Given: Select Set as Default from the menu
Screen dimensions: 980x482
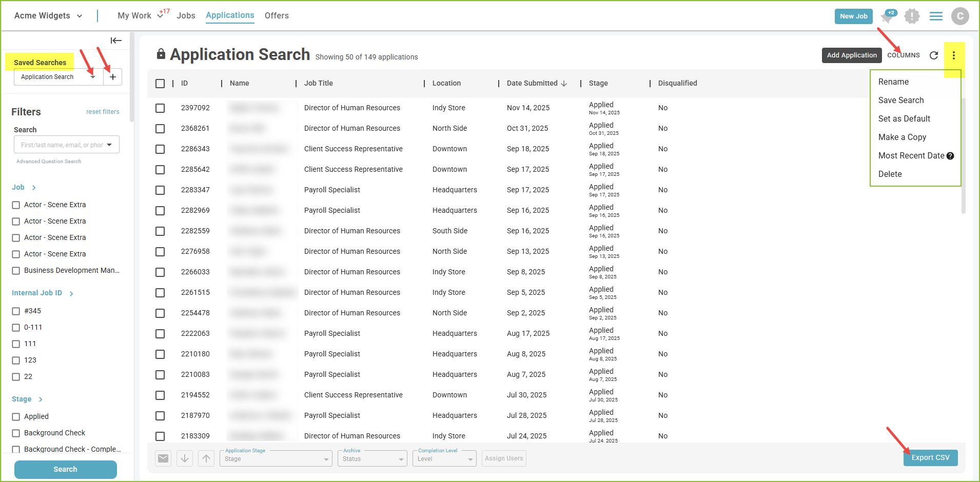Looking at the screenshot, I should tap(904, 119).
